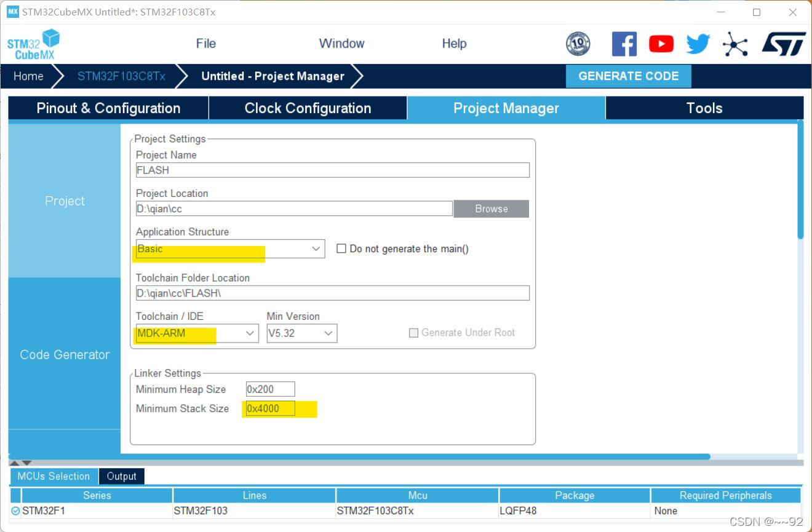This screenshot has height=532, width=812.
Task: Open the File menu
Action: (205, 44)
